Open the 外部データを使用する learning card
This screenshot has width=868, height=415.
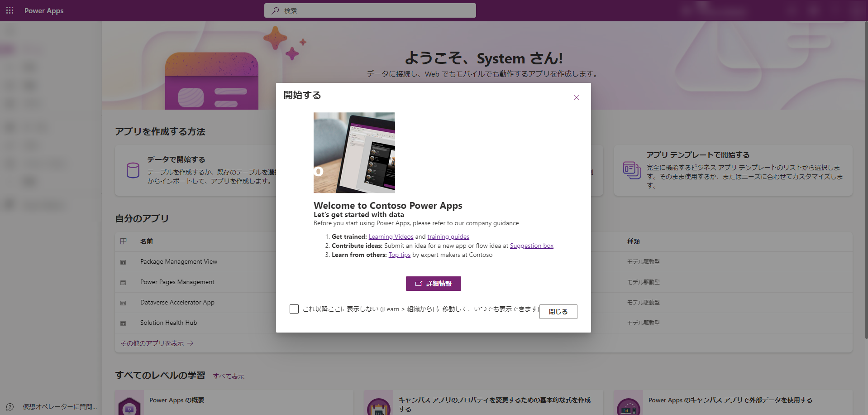pyautogui.click(x=733, y=403)
